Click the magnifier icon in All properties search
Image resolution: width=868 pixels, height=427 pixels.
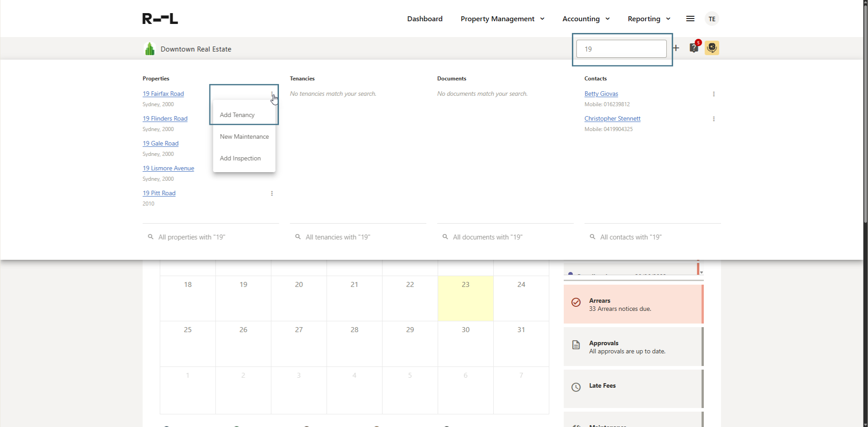[x=150, y=236]
